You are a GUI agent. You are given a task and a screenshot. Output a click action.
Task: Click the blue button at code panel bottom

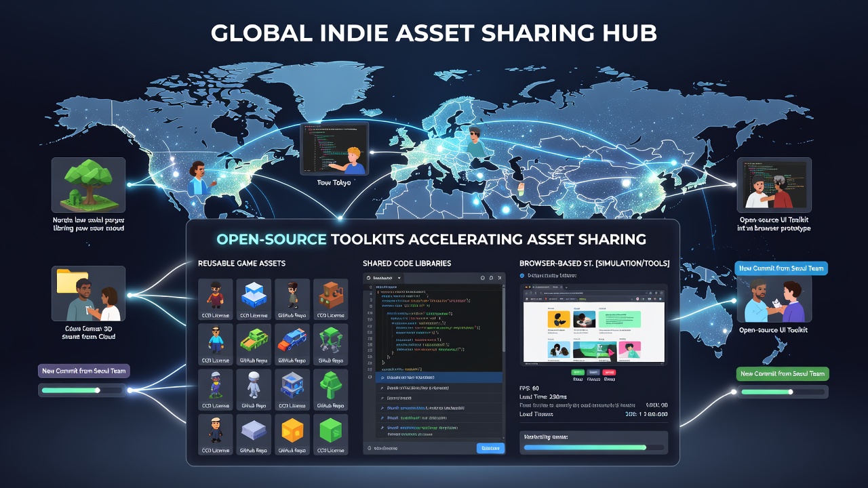coord(490,448)
